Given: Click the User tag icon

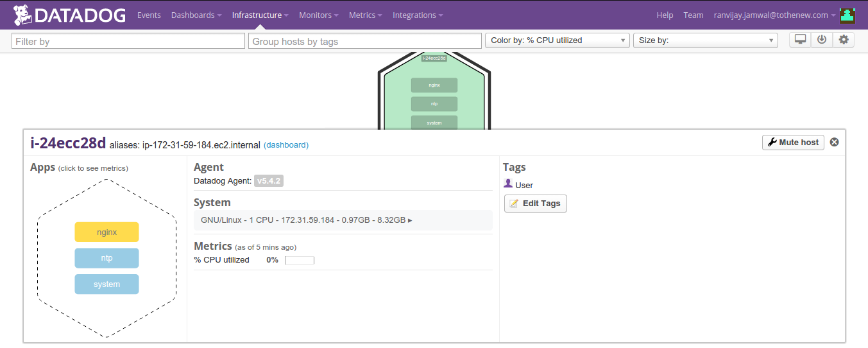Looking at the screenshot, I should [508, 184].
